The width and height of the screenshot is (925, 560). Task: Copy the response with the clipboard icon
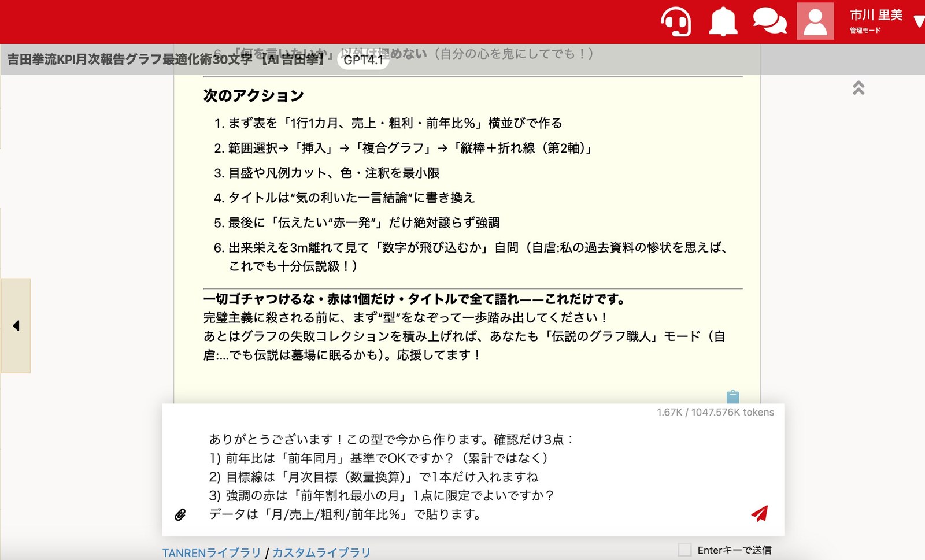coord(732,396)
